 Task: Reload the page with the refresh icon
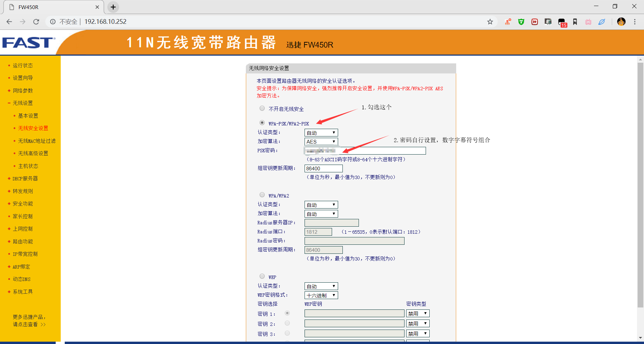[36, 21]
